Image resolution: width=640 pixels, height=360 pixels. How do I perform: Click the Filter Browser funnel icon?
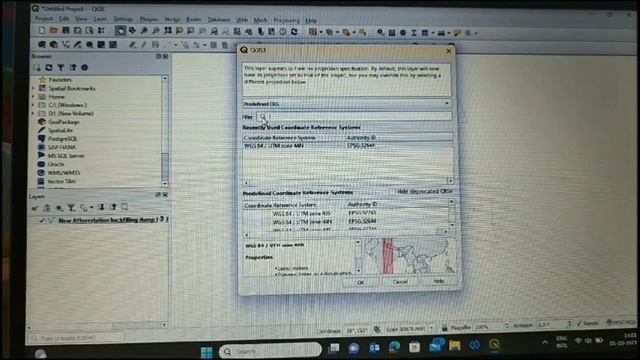click(x=61, y=67)
